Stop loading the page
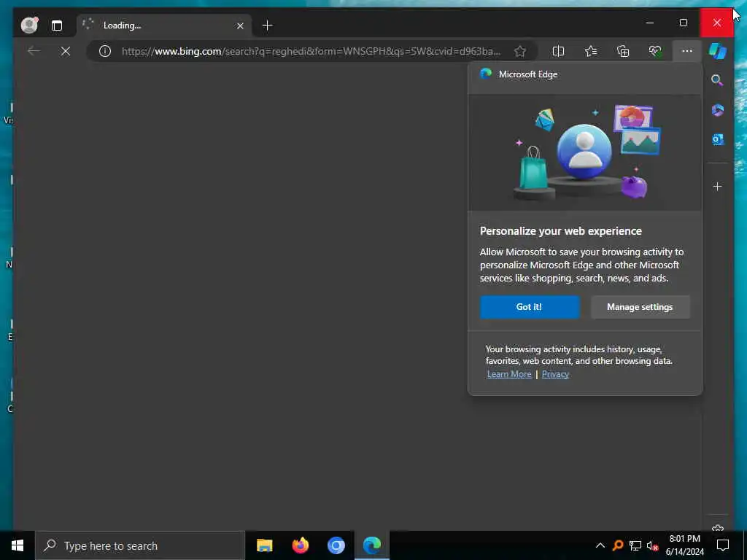747x560 pixels. tap(66, 51)
